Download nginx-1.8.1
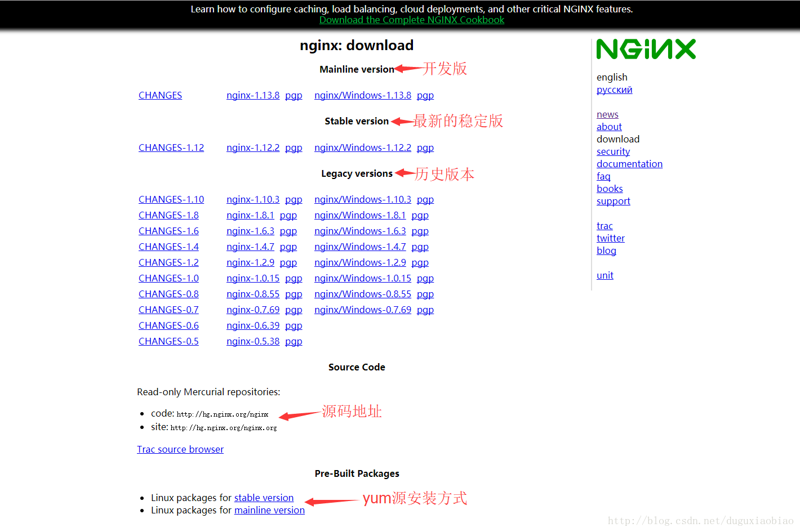This screenshot has width=800, height=532. [250, 215]
